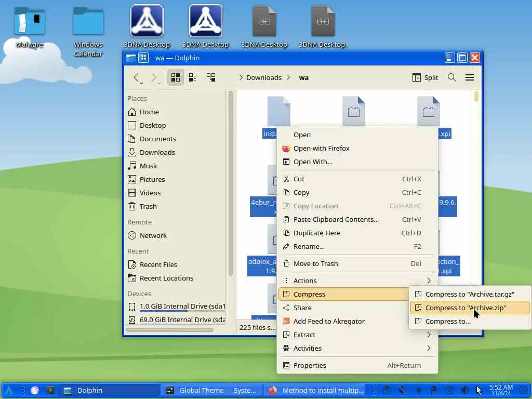The width and height of the screenshot is (532, 399).
Task: Open Home in Places panel
Action: tap(175, 112)
